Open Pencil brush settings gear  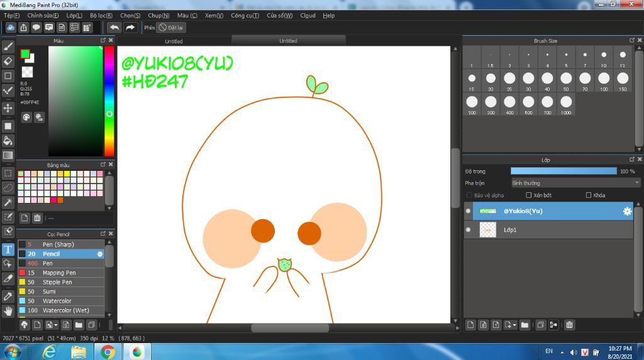100,254
